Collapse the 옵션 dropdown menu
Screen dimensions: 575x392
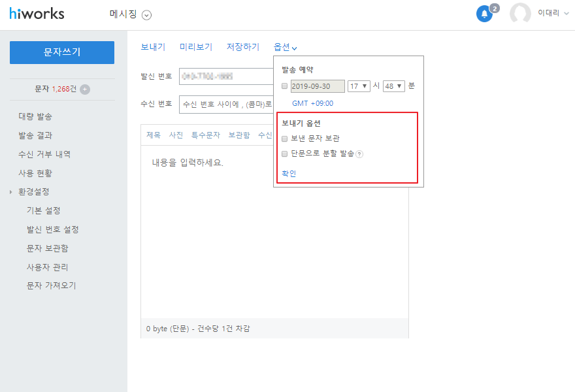click(286, 47)
